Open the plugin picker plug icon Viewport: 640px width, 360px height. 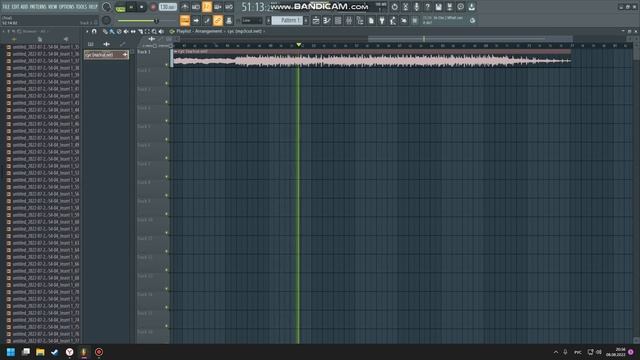click(x=382, y=20)
